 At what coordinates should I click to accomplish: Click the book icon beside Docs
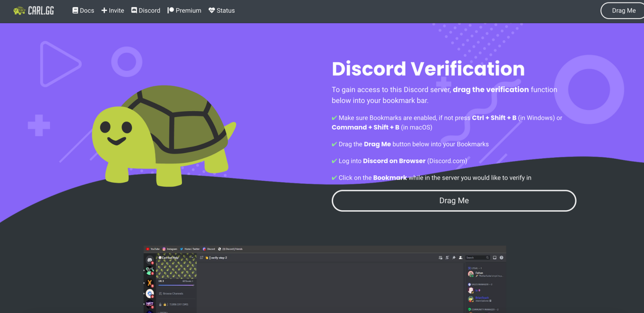coord(75,10)
